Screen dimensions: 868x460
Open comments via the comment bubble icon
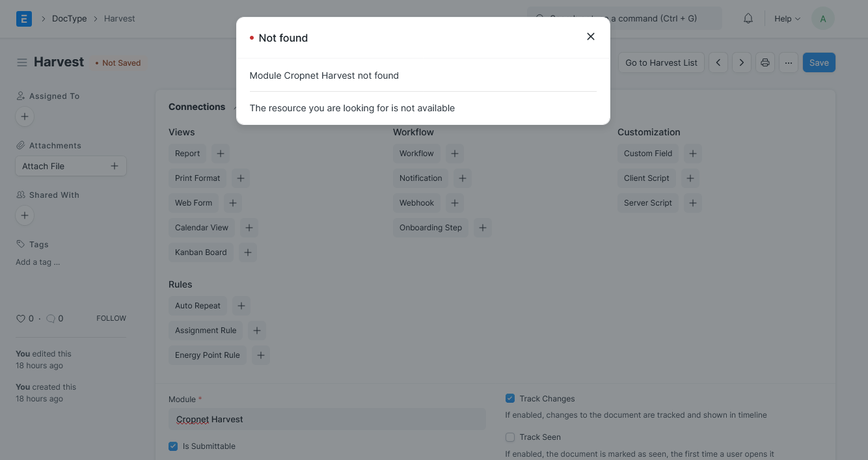(x=51, y=318)
